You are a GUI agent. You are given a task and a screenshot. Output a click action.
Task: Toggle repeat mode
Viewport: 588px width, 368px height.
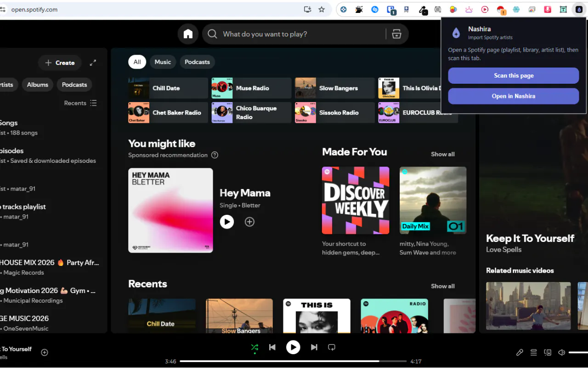tap(332, 347)
